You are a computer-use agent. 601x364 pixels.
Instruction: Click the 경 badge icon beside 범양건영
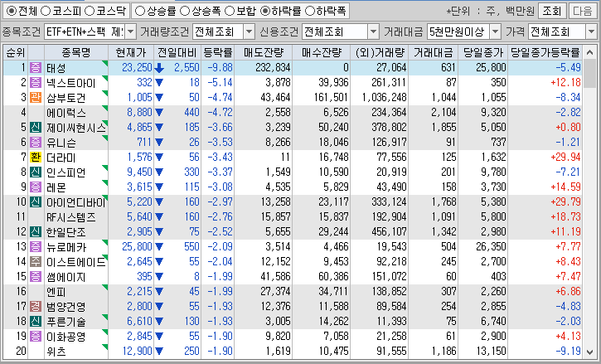[36, 307]
